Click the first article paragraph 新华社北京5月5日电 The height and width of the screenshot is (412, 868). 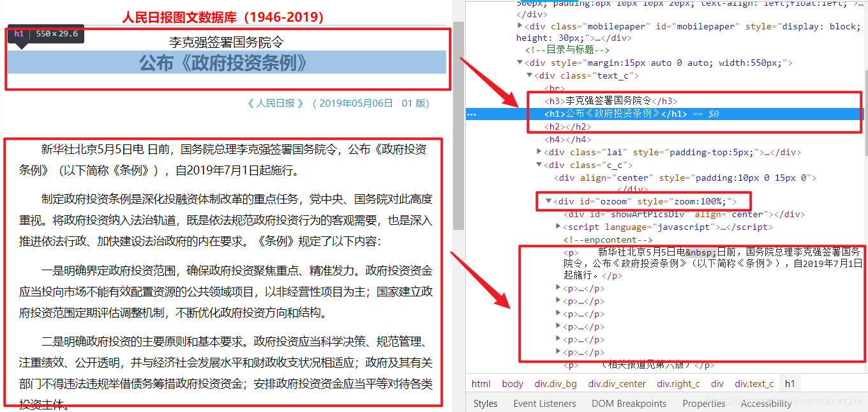point(223,160)
